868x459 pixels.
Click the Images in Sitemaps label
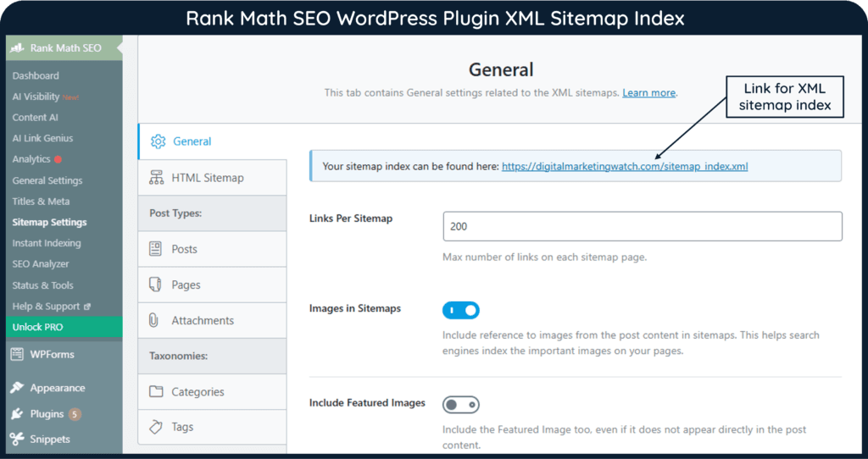[355, 308]
